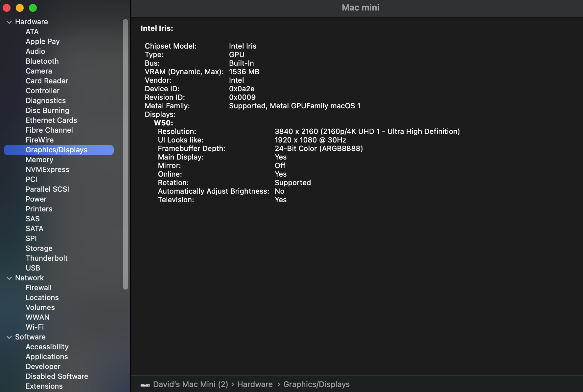
Task: Collapse the Software section chevron
Action: (9, 337)
